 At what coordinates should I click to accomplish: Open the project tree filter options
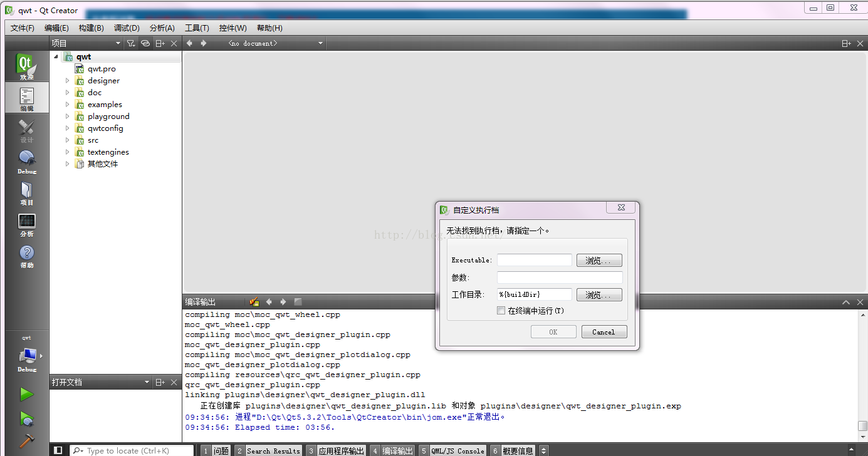point(130,43)
